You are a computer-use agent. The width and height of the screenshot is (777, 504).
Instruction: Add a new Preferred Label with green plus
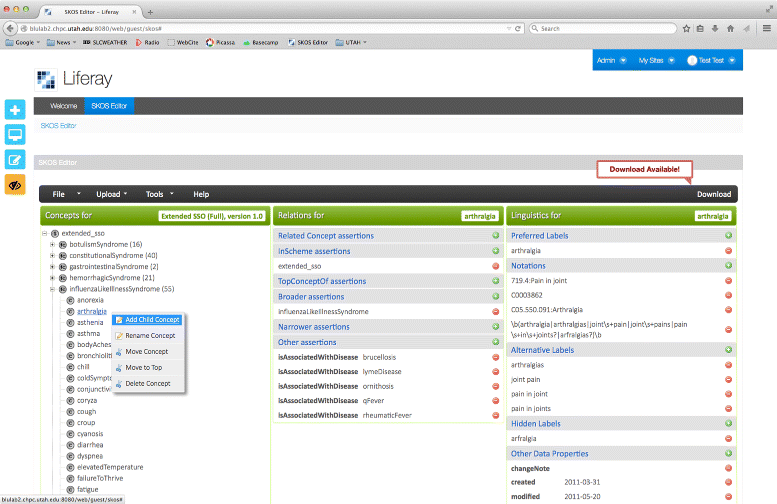[x=728, y=236]
